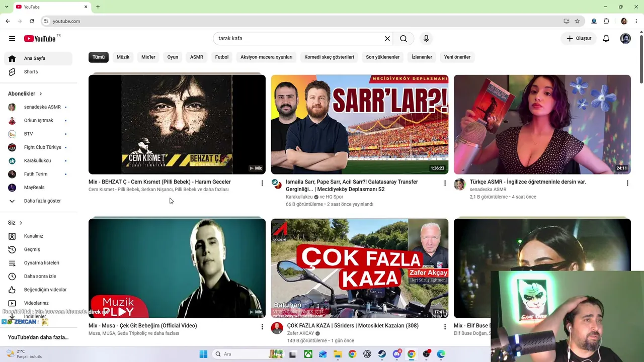Image resolution: width=644 pixels, height=362 pixels.
Task: Open options for Mix - BEHZAT Ç video
Action: pyautogui.click(x=262, y=183)
